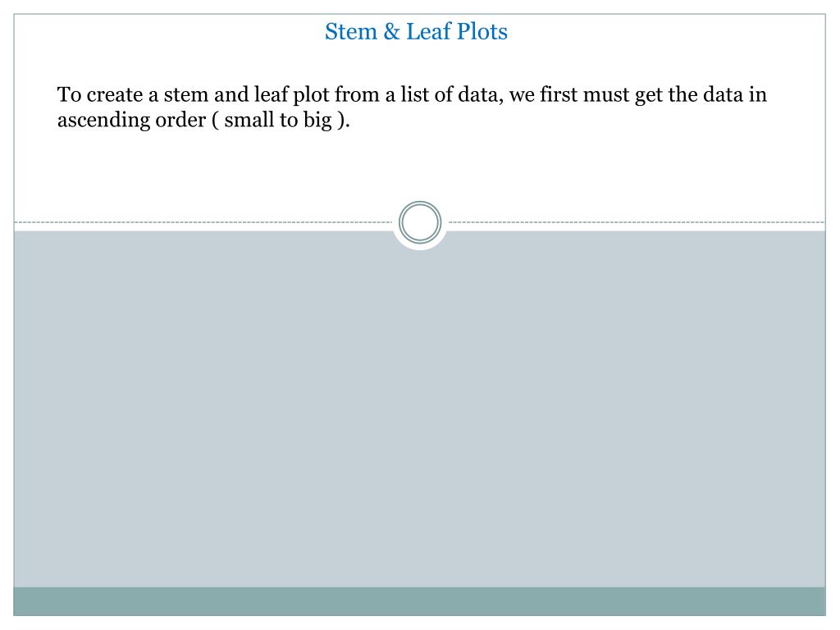
Task: Select the 'Stem & Leaf Plots' title
Action: click(416, 32)
